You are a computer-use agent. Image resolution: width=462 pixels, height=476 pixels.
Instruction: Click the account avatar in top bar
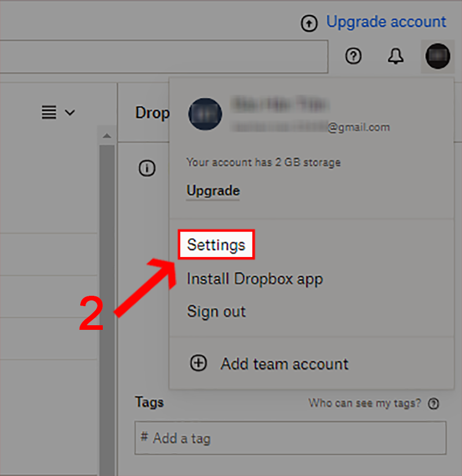[438, 56]
